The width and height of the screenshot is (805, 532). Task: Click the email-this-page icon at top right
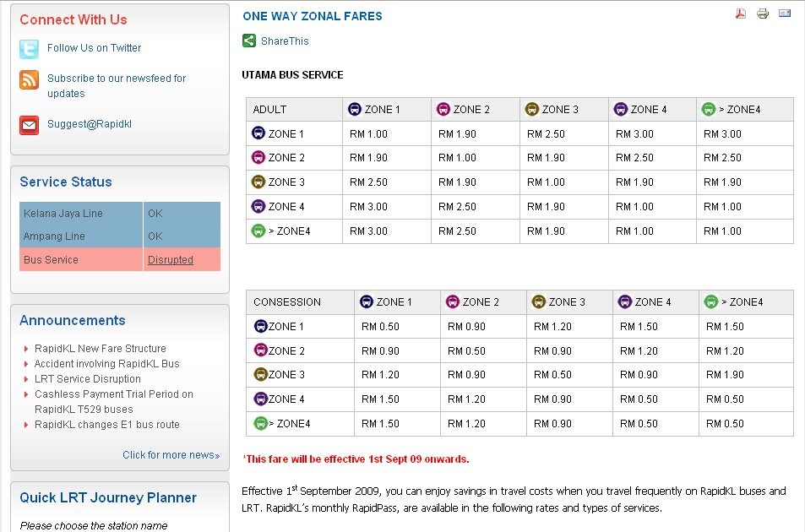(785, 14)
